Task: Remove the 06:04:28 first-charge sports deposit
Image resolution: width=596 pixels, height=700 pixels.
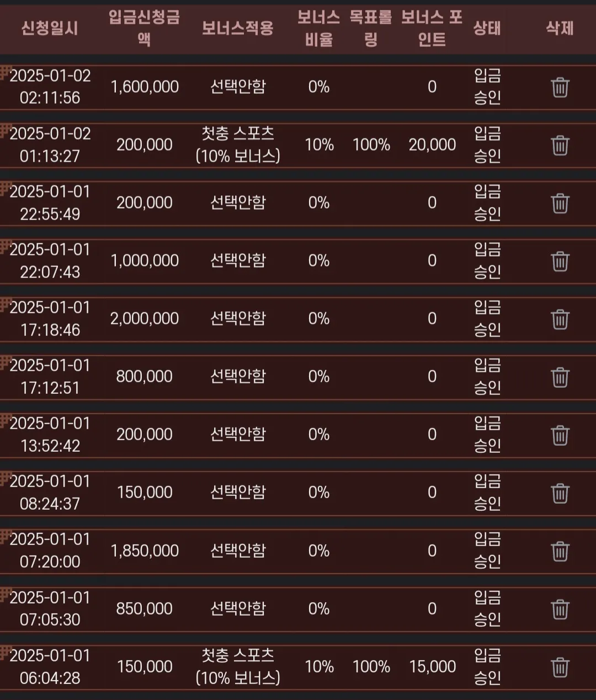Action: (x=560, y=667)
